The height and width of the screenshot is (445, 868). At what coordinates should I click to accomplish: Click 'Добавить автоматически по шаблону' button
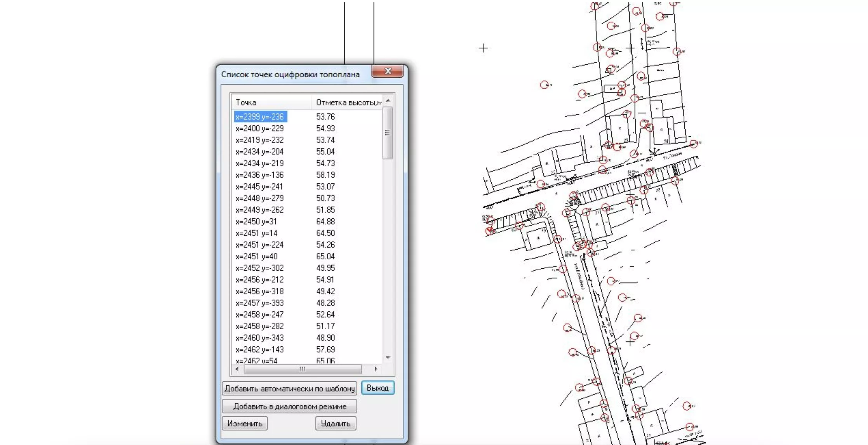[x=289, y=388]
